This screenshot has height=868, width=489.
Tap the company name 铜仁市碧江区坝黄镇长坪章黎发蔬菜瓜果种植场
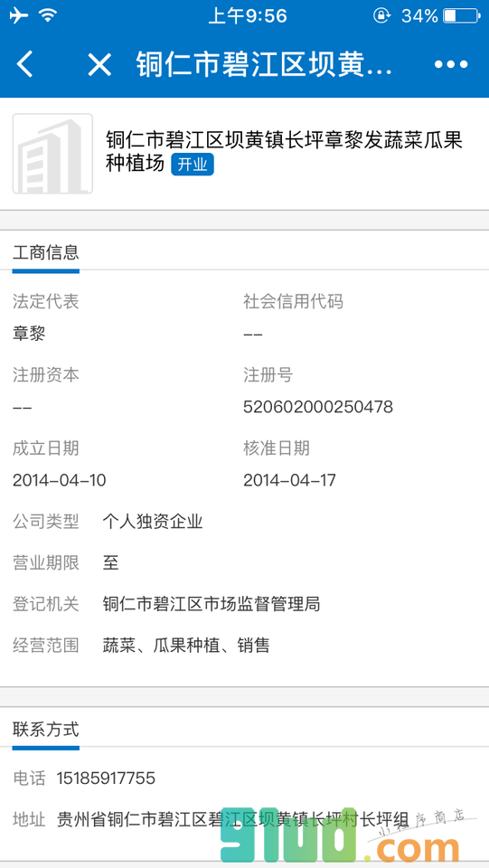pyautogui.click(x=284, y=152)
